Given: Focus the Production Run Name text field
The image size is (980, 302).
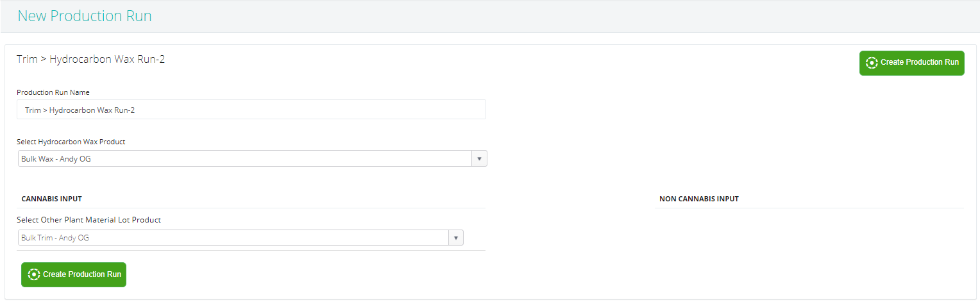Looking at the screenshot, I should (x=251, y=110).
